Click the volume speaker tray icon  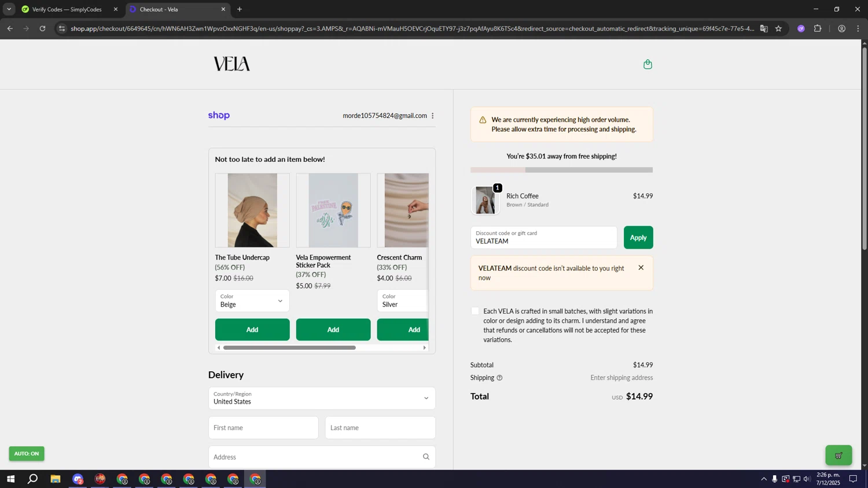coord(807,479)
